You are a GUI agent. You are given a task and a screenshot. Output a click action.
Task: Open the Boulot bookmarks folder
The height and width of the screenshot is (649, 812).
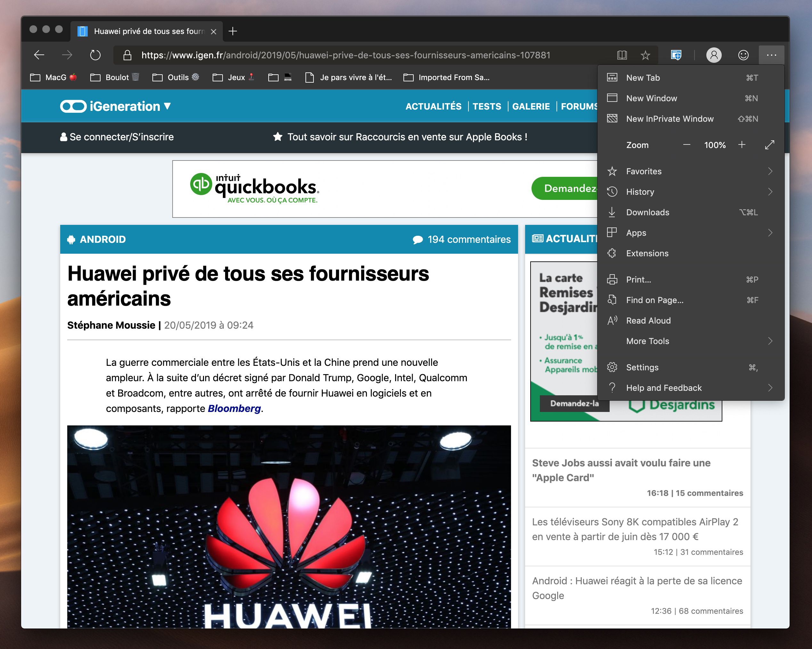click(115, 77)
